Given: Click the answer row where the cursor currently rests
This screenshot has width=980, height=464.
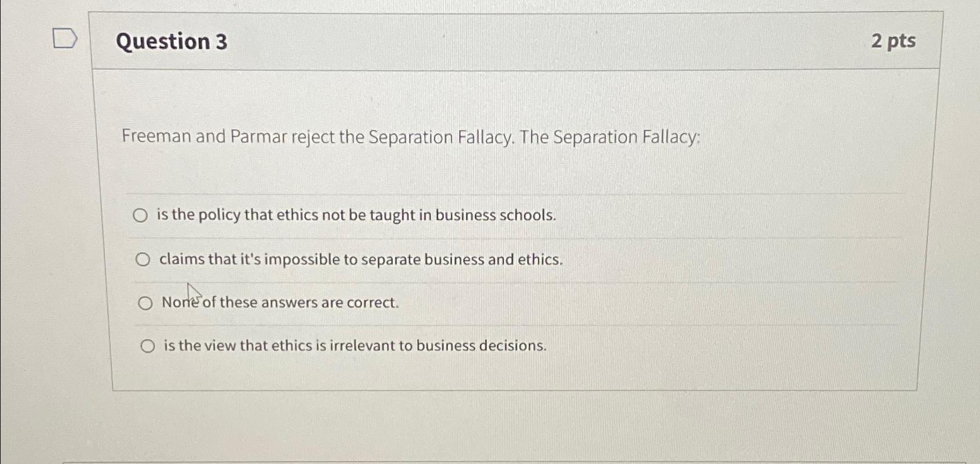Looking at the screenshot, I should [x=279, y=302].
